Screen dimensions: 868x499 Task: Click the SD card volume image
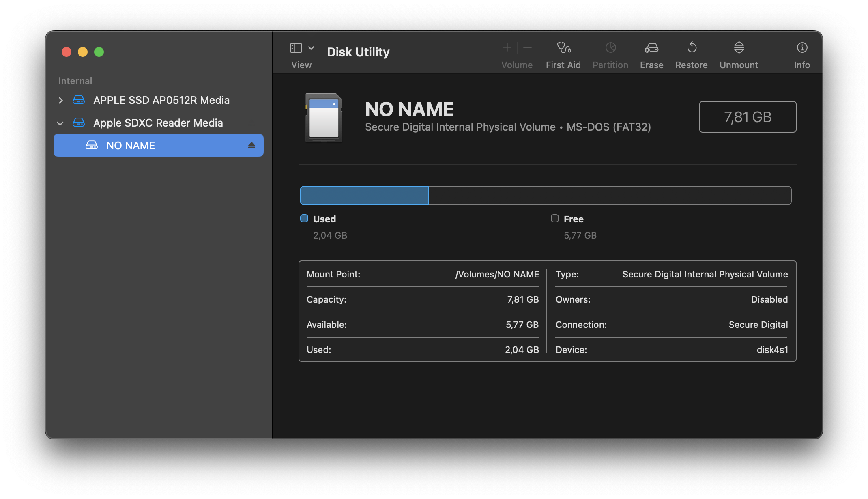324,118
